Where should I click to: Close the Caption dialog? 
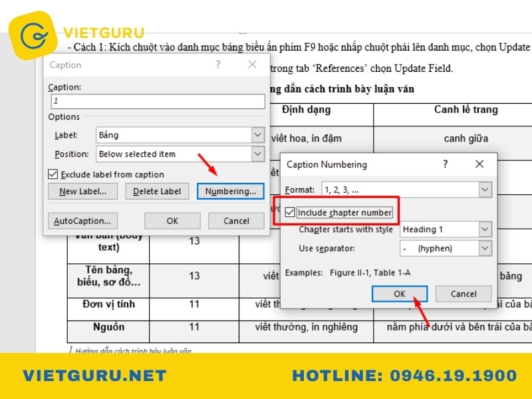tap(252, 64)
